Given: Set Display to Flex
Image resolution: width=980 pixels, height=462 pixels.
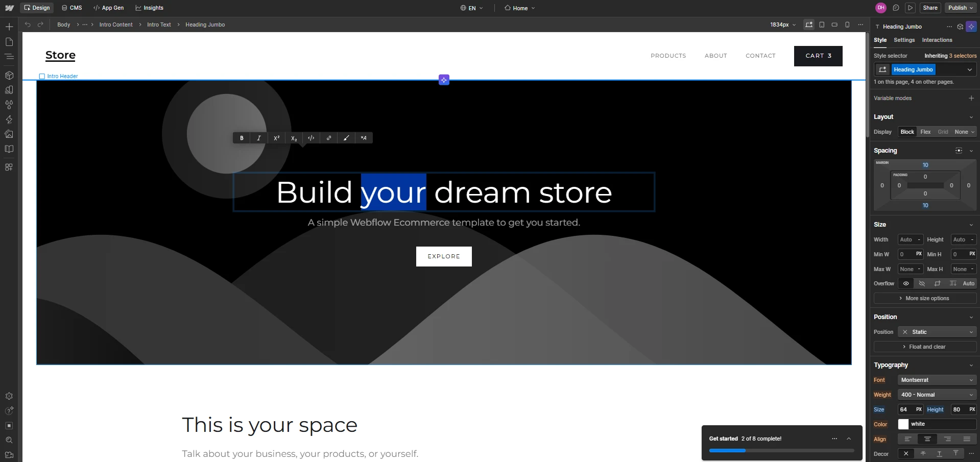Looking at the screenshot, I should (x=925, y=132).
